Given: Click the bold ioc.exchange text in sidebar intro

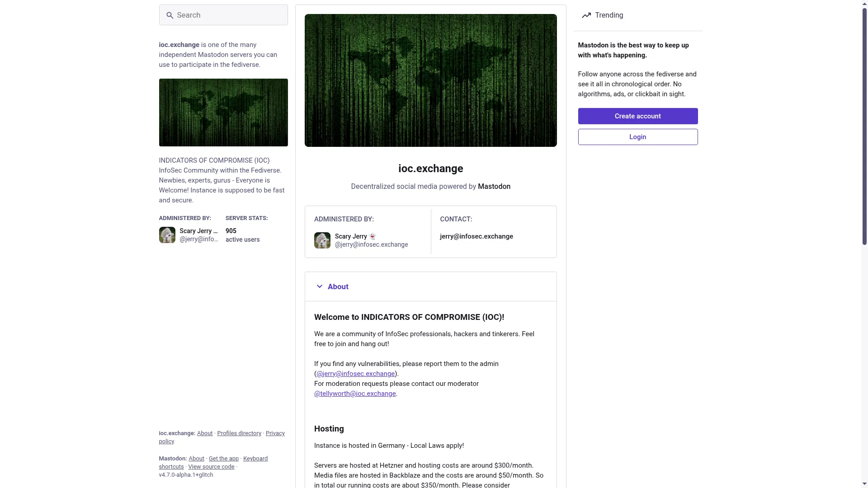Looking at the screenshot, I should click(x=179, y=45).
